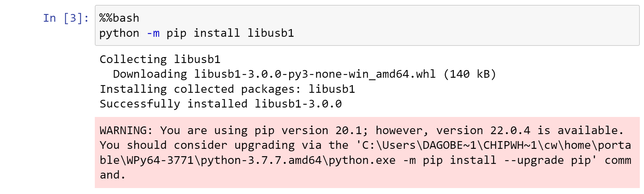Click the In [3] cell prompt
644x194 pixels.
tap(66, 18)
